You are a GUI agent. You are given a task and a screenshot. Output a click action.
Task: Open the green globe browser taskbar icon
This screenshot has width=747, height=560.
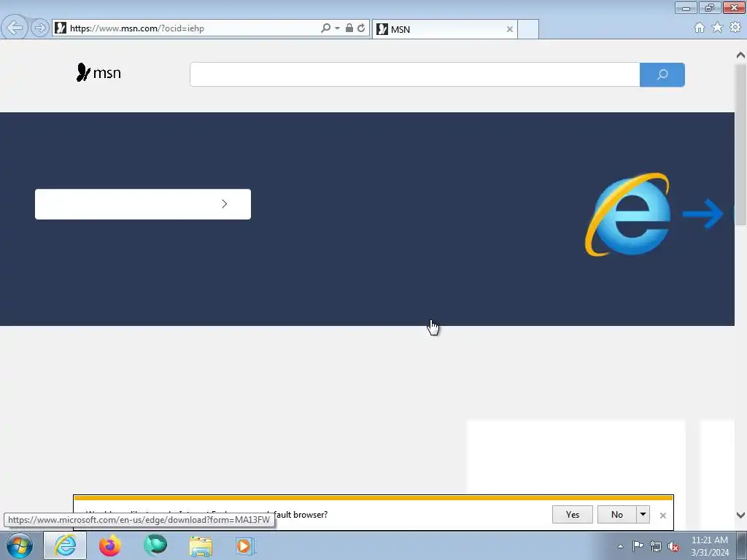[155, 545]
